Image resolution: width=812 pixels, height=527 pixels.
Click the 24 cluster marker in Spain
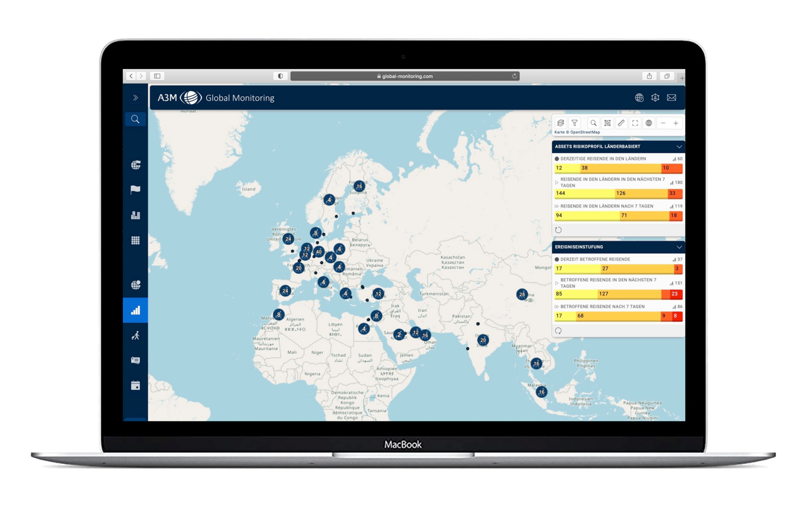pos(285,291)
